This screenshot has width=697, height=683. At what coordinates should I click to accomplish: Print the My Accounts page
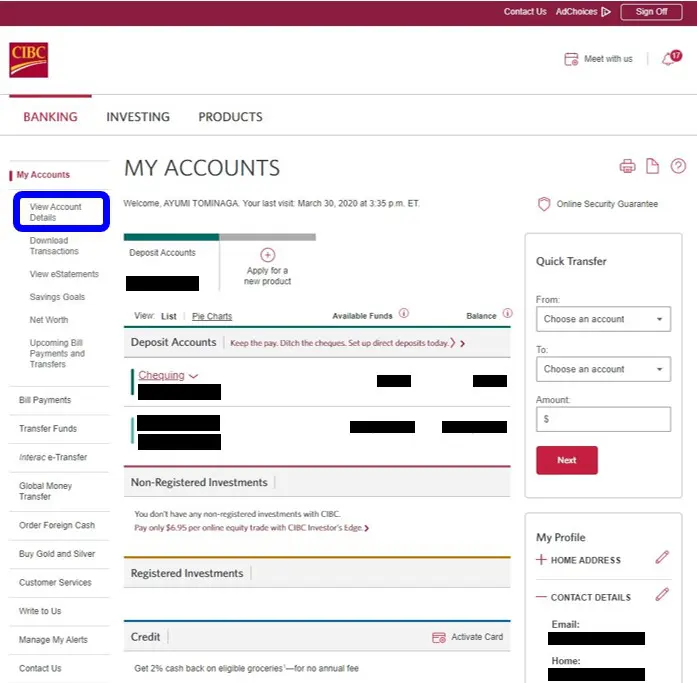627,166
